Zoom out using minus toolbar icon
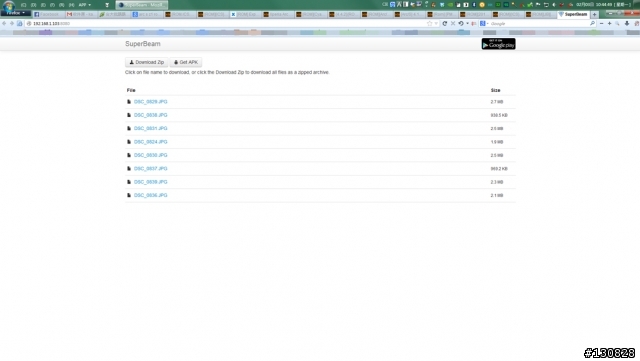Viewport: 640px width, 361px height. (602, 24)
